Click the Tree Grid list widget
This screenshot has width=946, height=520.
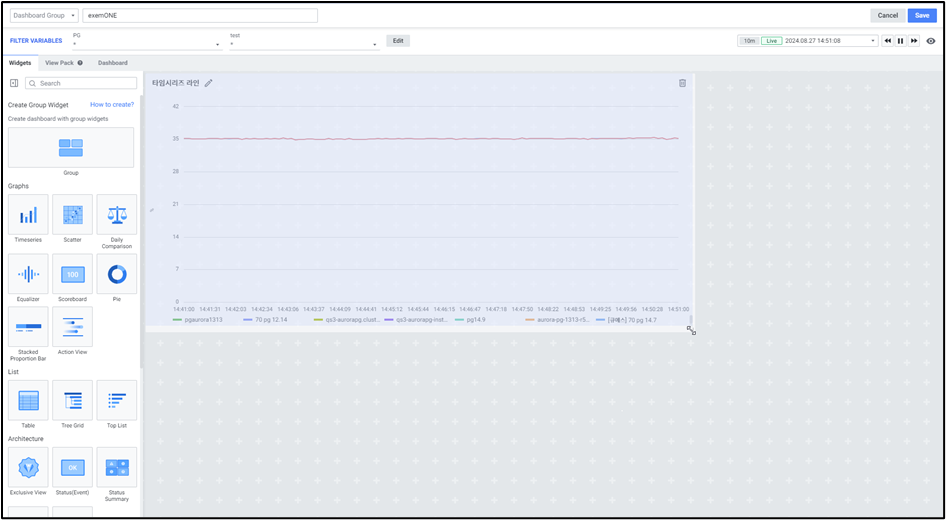click(x=72, y=400)
